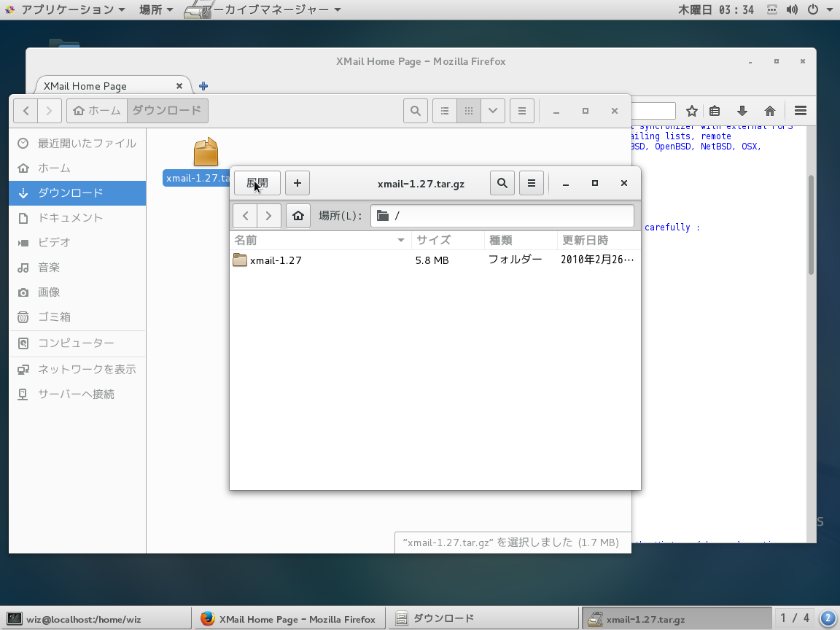The image size is (840, 630).
Task: Sort by the 種類 column header
Action: (520, 240)
